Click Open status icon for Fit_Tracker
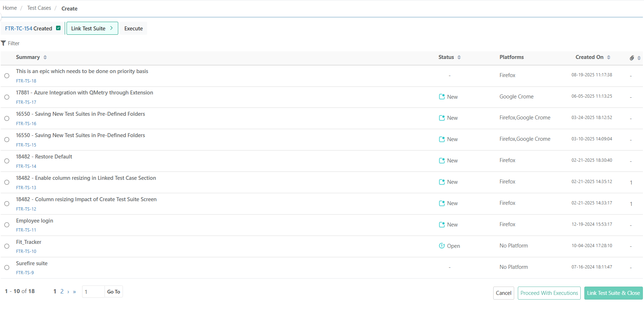Image resolution: width=644 pixels, height=309 pixels. pos(442,246)
